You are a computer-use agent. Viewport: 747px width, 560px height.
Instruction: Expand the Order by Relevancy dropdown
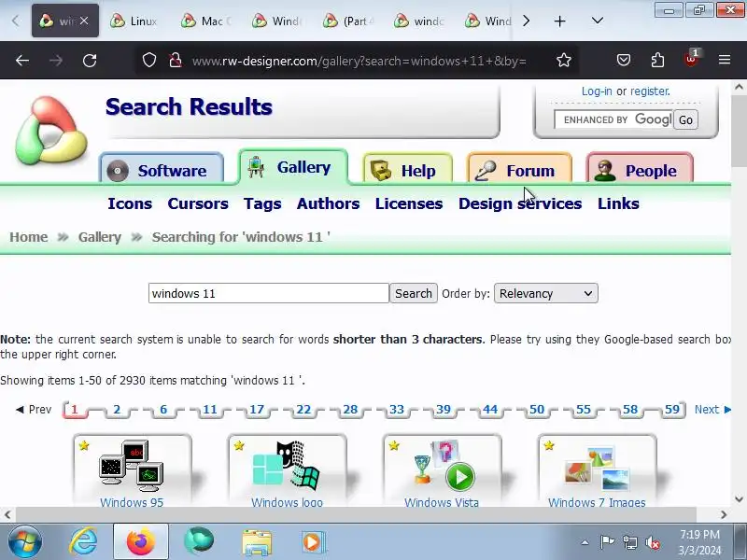point(546,293)
